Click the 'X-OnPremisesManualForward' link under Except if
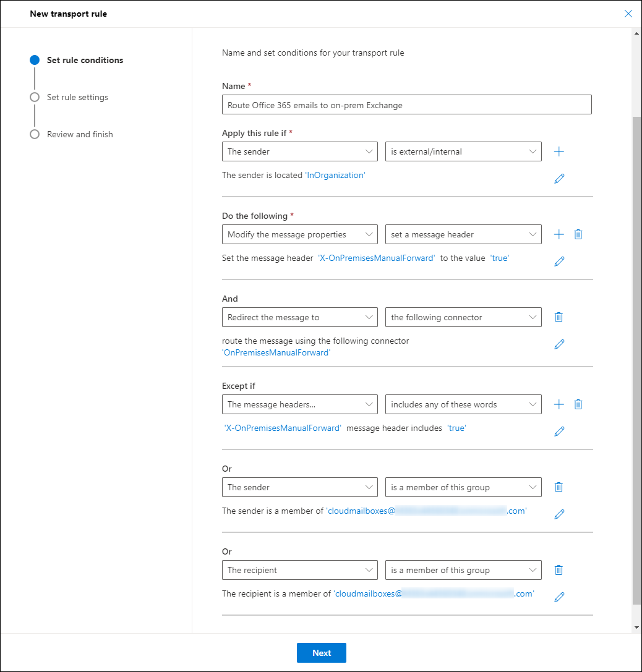 (283, 428)
